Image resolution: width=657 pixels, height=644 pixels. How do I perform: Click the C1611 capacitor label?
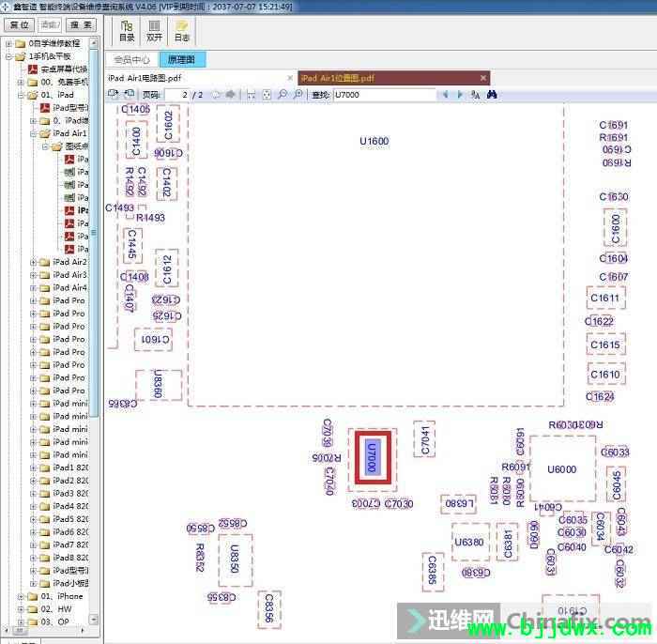click(605, 298)
